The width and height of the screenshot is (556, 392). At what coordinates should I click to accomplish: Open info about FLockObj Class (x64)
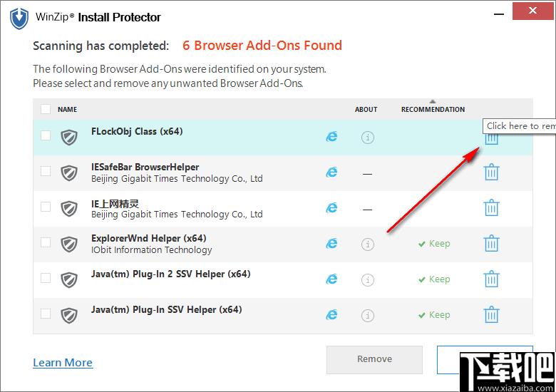click(368, 137)
